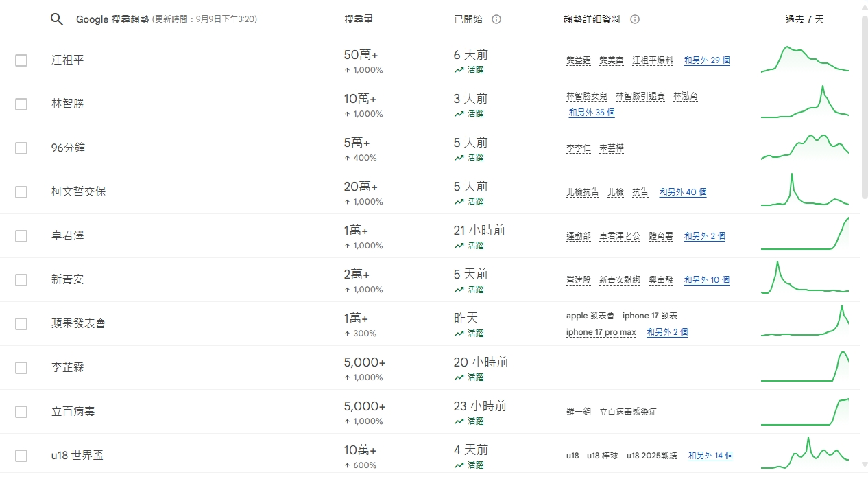The height and width of the screenshot is (477, 868).
Task: Check the checkbox for 江祖平
Action: (21, 60)
